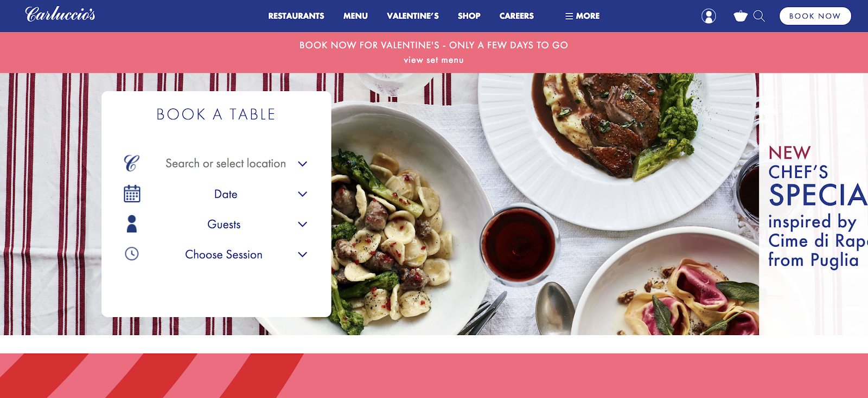The height and width of the screenshot is (398, 868).
Task: Open the user account icon
Action: coord(709,16)
